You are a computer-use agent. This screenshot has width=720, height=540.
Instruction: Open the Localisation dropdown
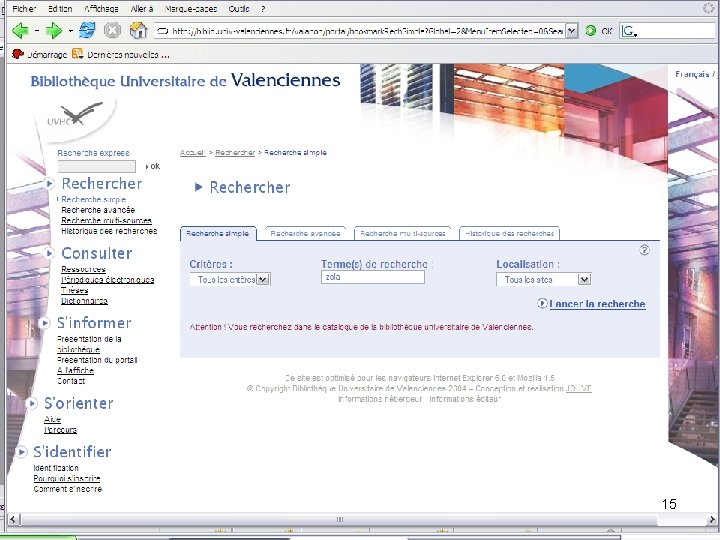pos(584,279)
